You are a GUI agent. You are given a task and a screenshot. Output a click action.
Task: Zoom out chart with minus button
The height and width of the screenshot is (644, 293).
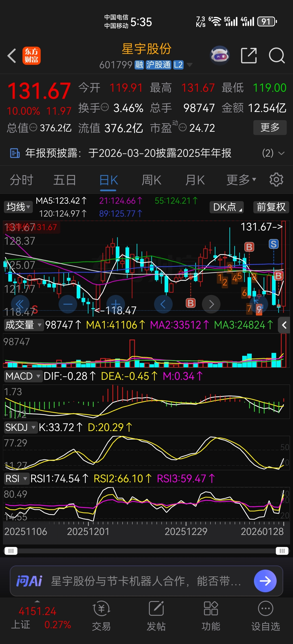click(x=68, y=304)
